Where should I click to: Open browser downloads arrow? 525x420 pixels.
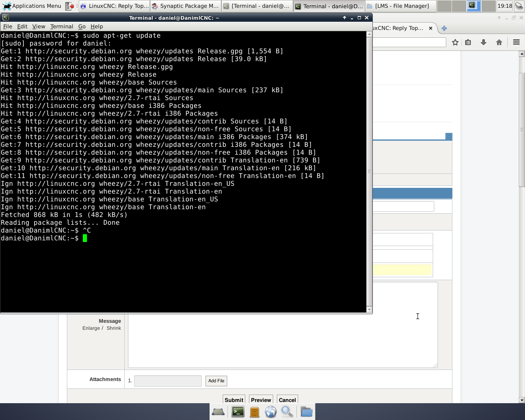tap(484, 42)
